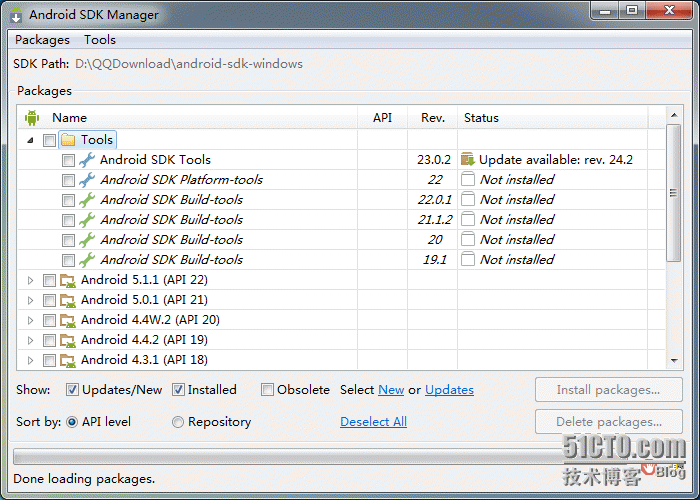Click the Tools folder icon
Viewport: 700px width, 500px height.
pyautogui.click(x=68, y=140)
